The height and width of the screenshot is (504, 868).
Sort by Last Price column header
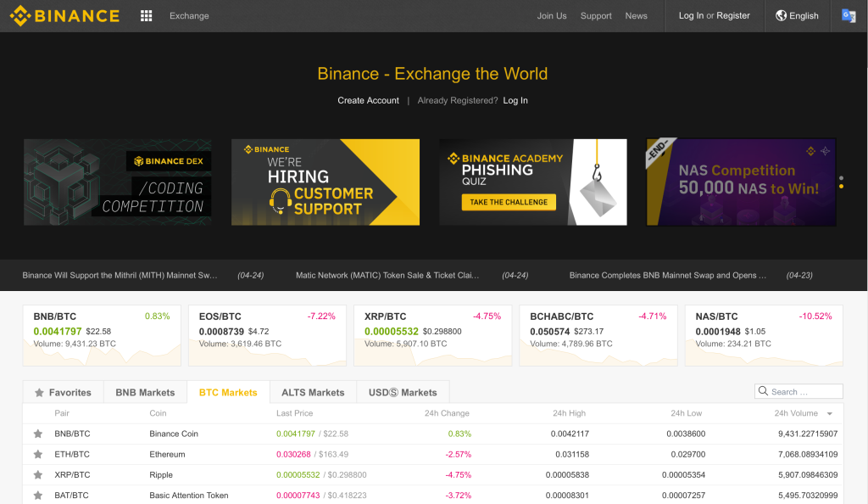[x=294, y=413]
